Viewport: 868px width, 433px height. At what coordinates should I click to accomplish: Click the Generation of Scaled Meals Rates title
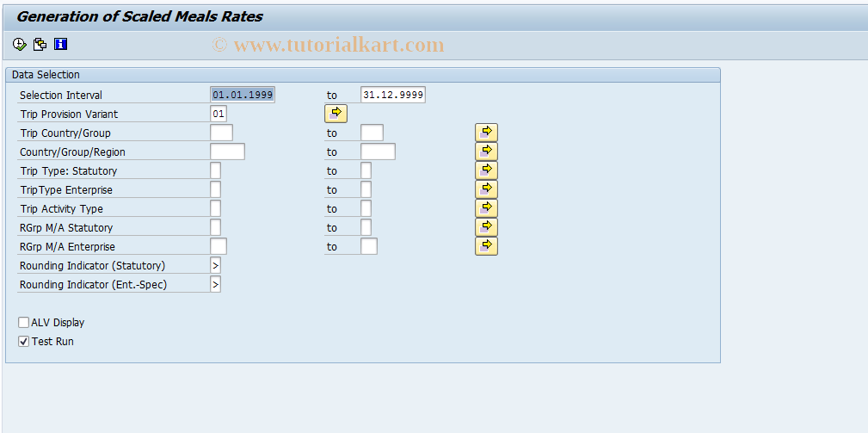(x=139, y=16)
